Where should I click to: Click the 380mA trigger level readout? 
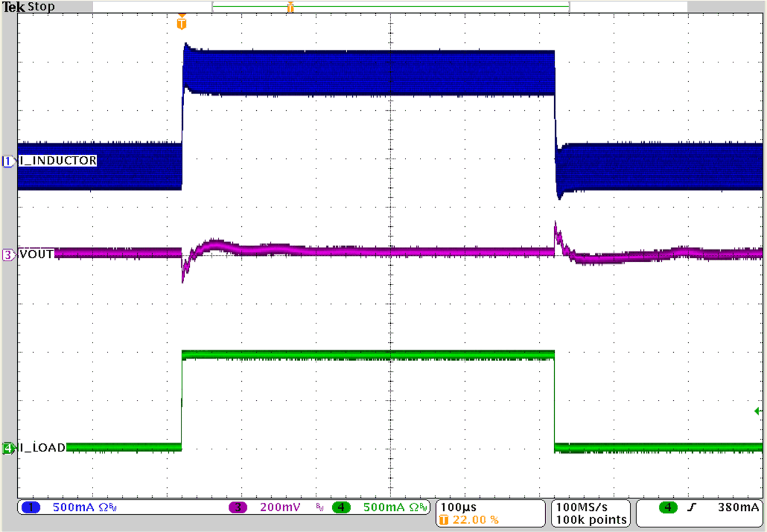coord(738,507)
